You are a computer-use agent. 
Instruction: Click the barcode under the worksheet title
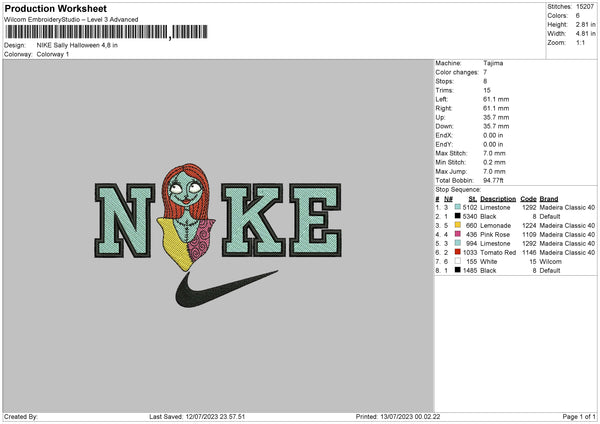click(x=106, y=32)
